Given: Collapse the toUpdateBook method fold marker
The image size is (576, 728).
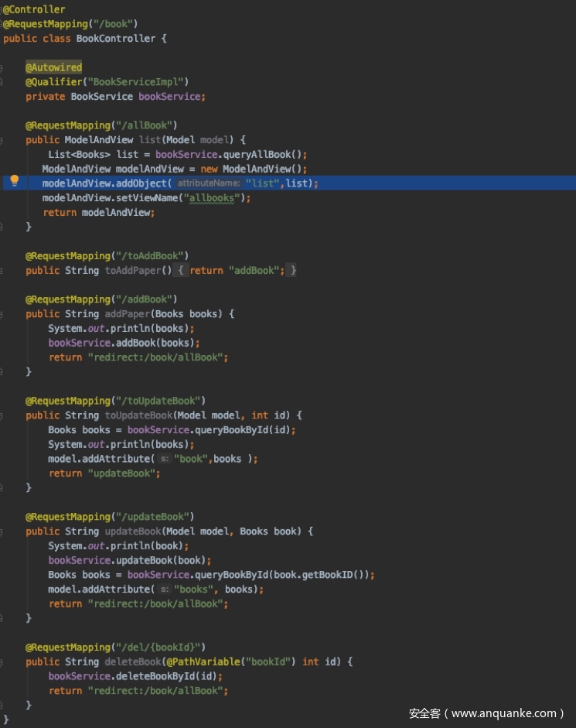Looking at the screenshot, I should [x=2, y=415].
